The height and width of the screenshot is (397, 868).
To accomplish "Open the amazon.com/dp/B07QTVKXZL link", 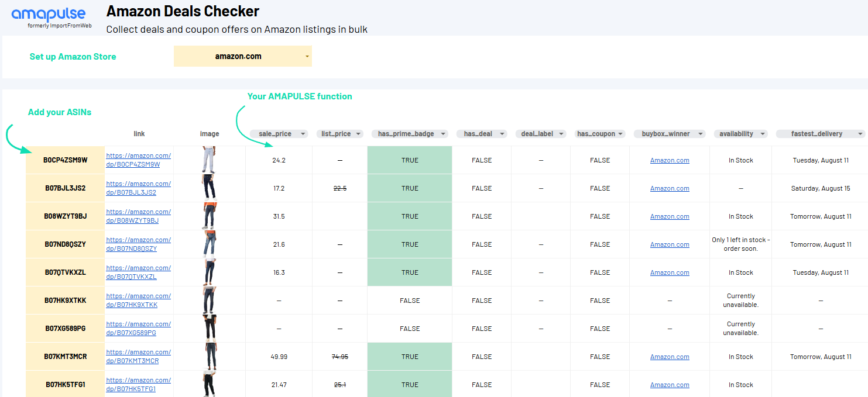I will tap(139, 272).
